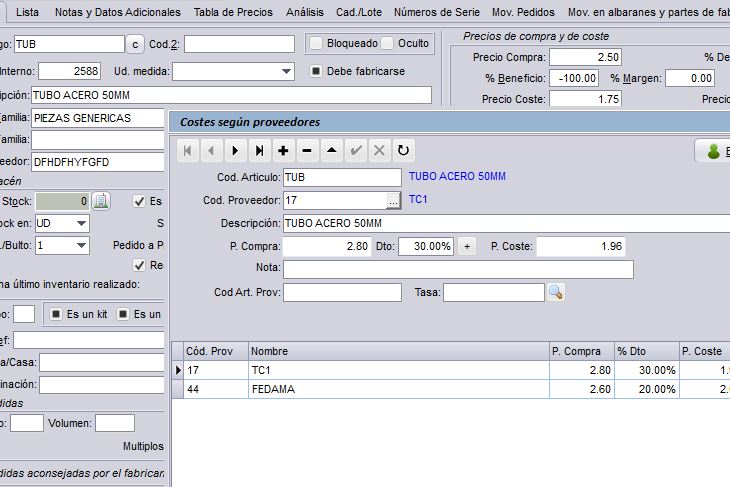Click the P. Compra column header
This screenshot has height=487, width=730.
point(581,351)
